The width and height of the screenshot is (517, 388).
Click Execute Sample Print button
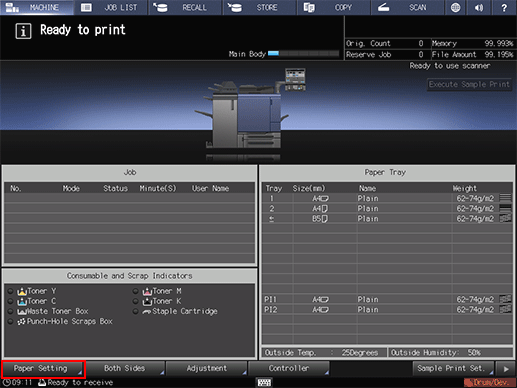point(469,84)
